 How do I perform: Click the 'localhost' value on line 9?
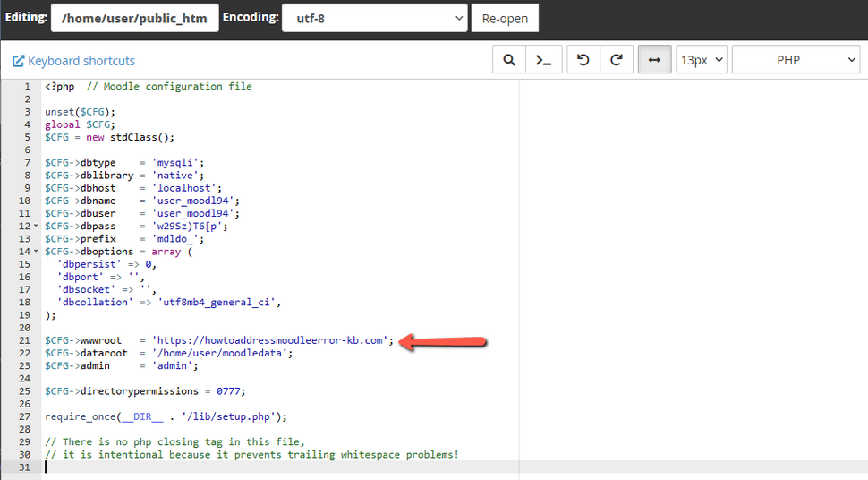pos(183,188)
